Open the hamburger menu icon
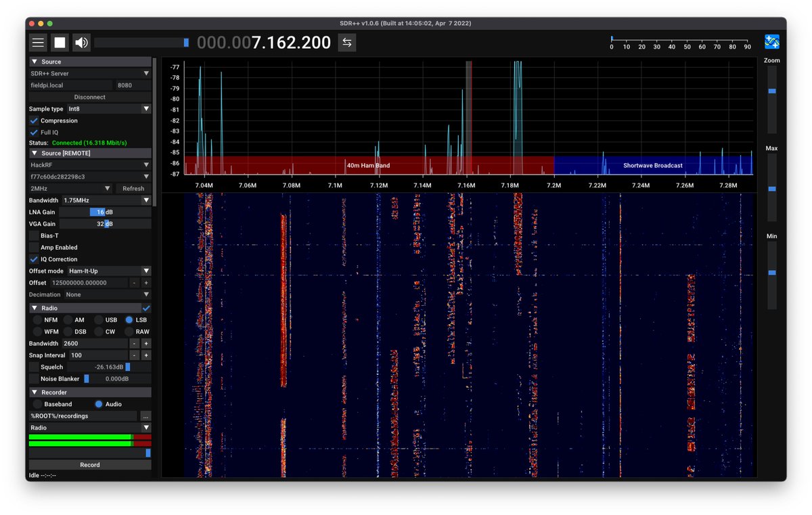Viewport: 812px width, 515px height. click(39, 43)
